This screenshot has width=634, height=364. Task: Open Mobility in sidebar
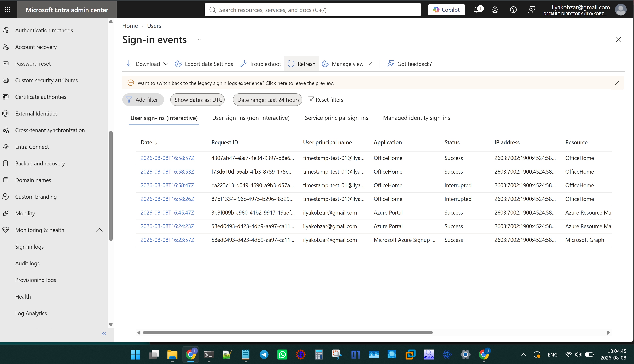tap(25, 214)
